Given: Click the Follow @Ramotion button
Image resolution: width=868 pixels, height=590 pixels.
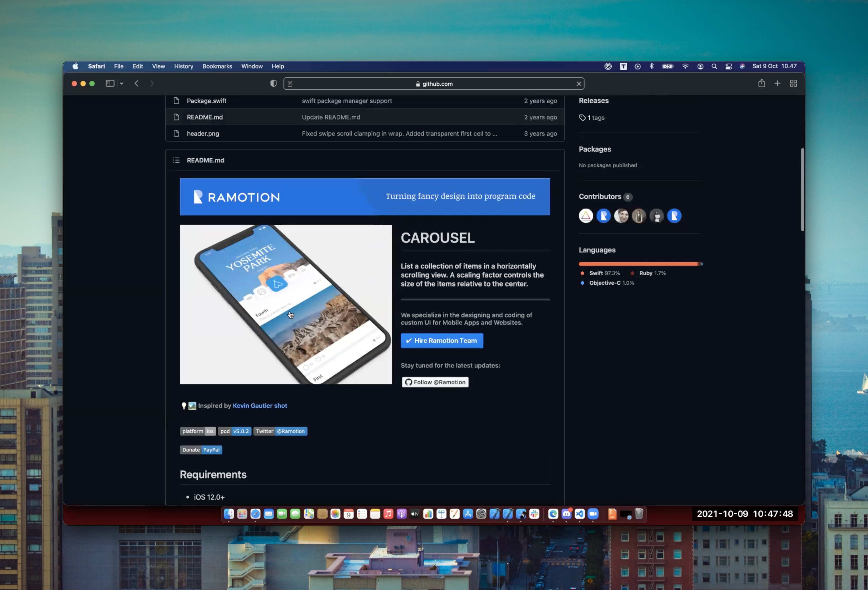Looking at the screenshot, I should (x=435, y=382).
